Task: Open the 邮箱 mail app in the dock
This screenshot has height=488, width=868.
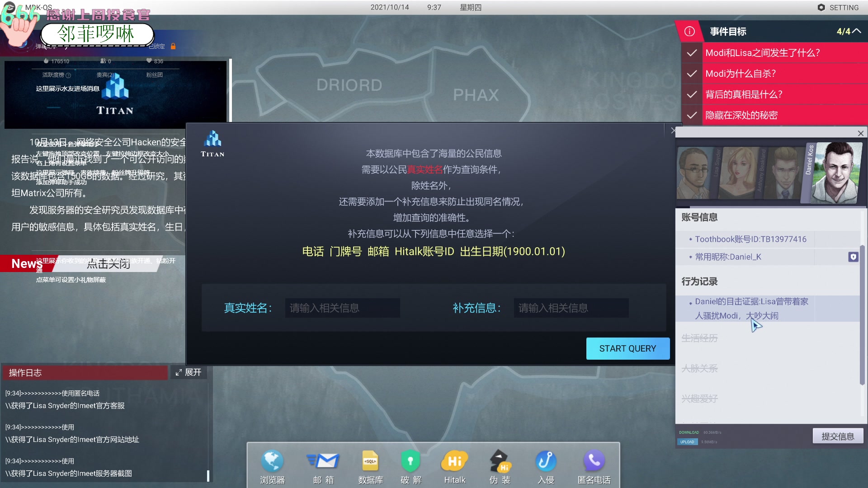Action: (x=323, y=467)
